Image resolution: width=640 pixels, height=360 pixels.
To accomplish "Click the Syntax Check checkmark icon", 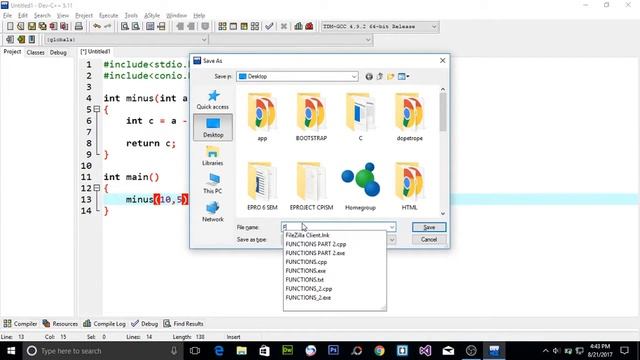I will pyautogui.click(x=269, y=27).
